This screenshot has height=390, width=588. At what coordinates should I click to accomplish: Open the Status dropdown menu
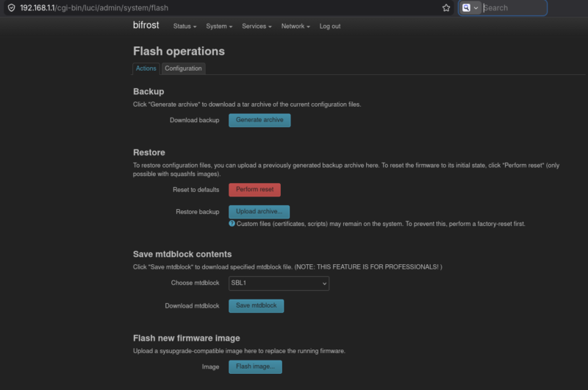[x=184, y=26]
